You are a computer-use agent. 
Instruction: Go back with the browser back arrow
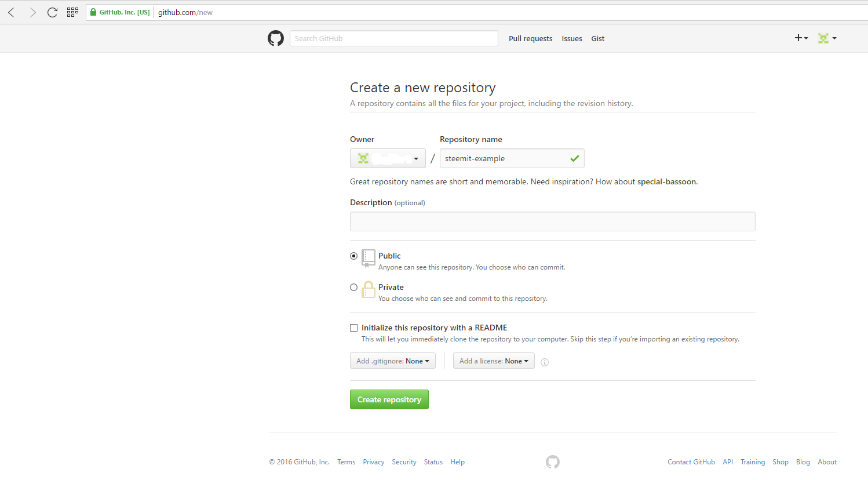point(12,12)
